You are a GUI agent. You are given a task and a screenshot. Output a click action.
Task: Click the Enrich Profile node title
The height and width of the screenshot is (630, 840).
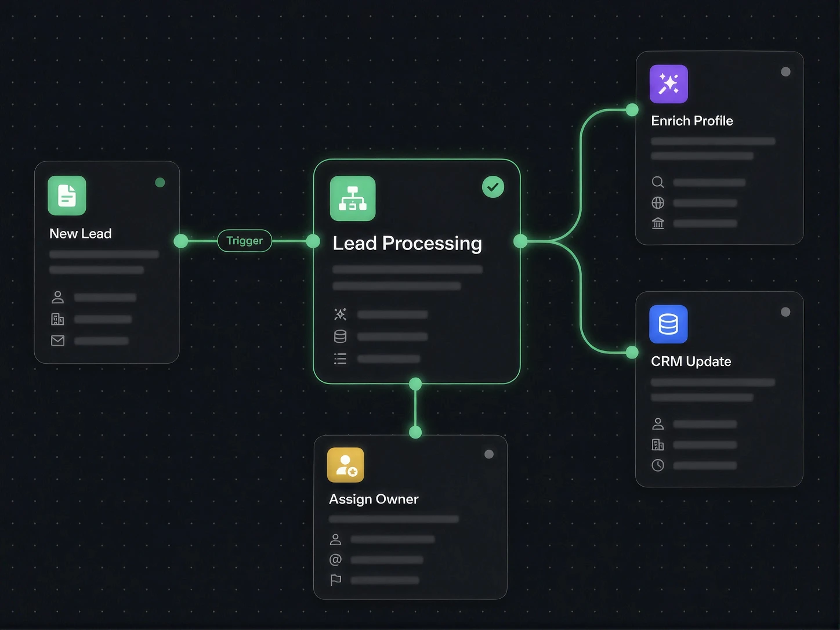692,121
